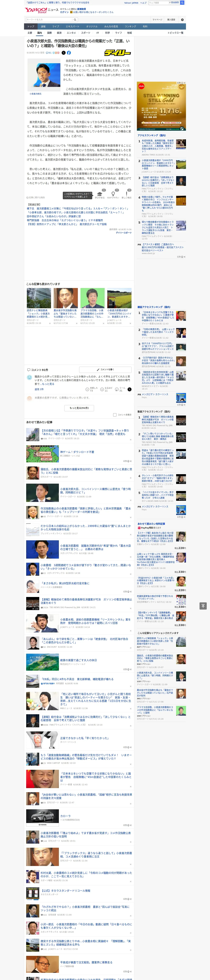Select the ライブ navigation tab
210x980 pixels.
56,26
